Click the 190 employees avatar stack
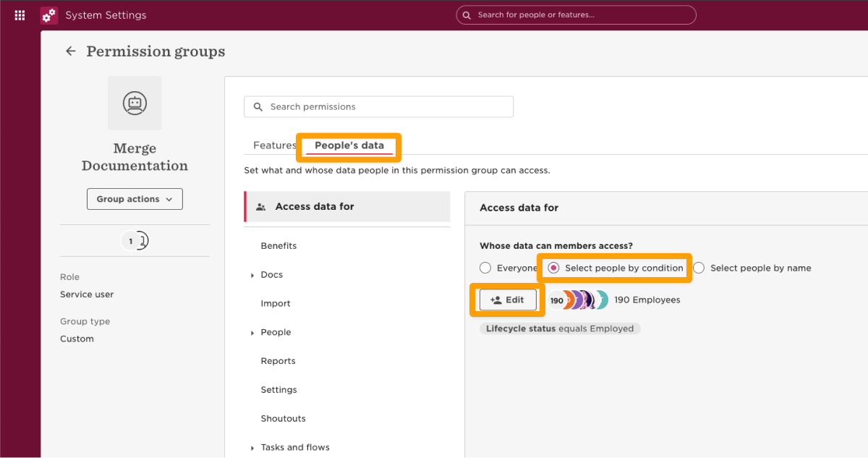868x458 pixels. (x=578, y=300)
